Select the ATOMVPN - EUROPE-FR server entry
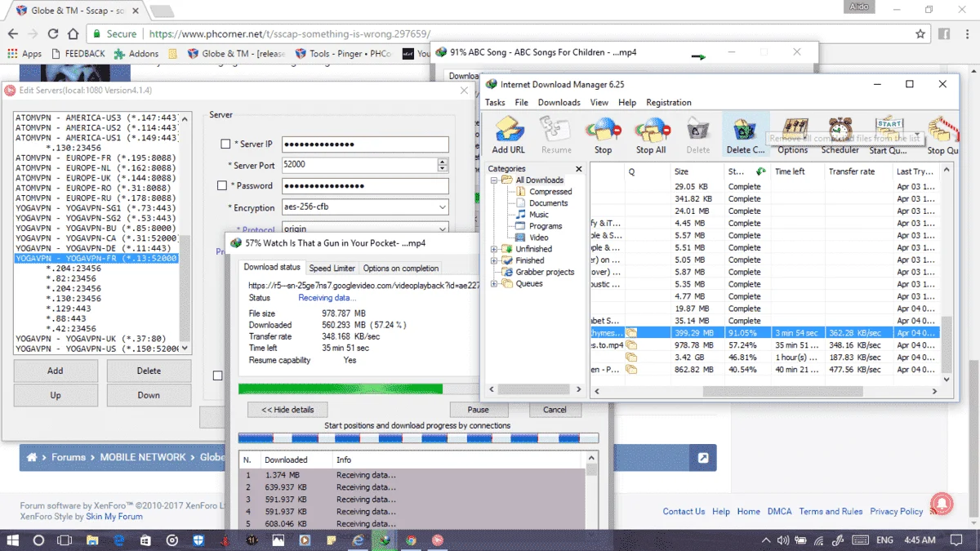Viewport: 980px width, 551px height. (x=96, y=157)
